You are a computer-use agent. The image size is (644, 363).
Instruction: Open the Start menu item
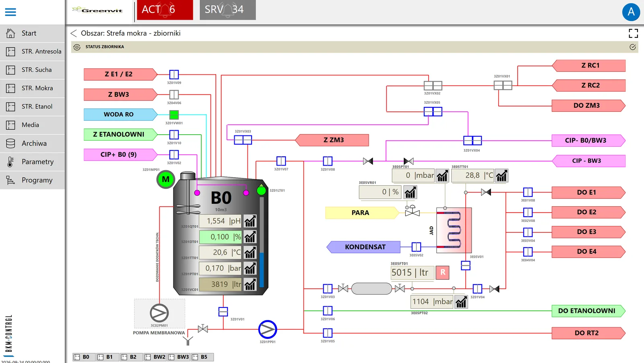(32, 33)
